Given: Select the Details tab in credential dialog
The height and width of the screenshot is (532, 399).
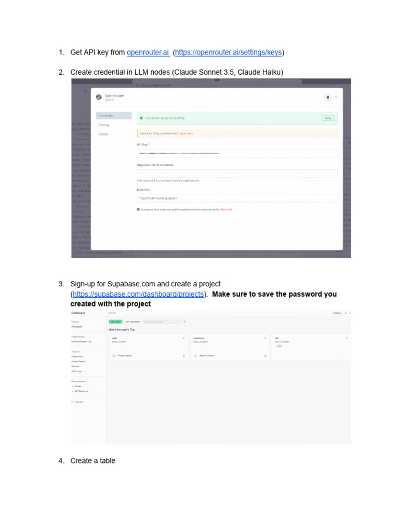Looking at the screenshot, I should pos(103,135).
